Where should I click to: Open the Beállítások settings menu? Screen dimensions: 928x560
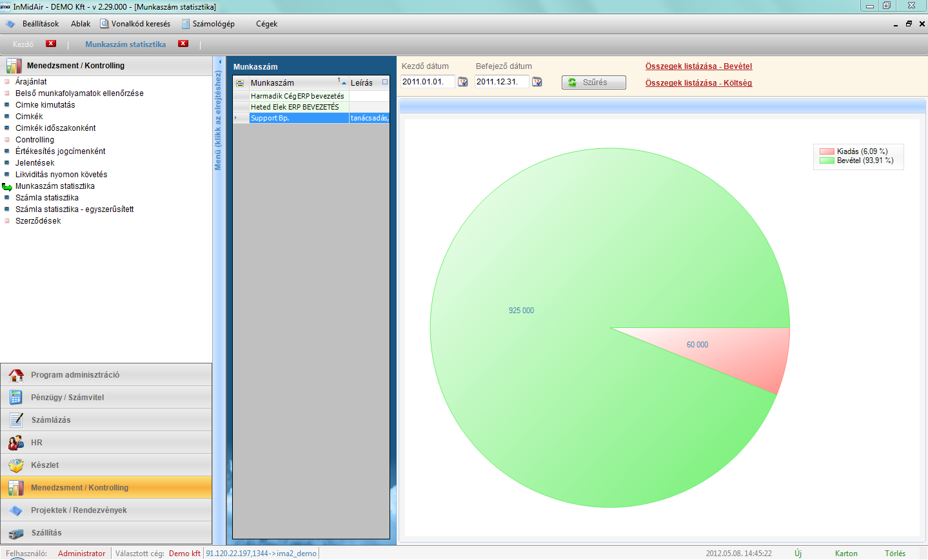tap(41, 24)
